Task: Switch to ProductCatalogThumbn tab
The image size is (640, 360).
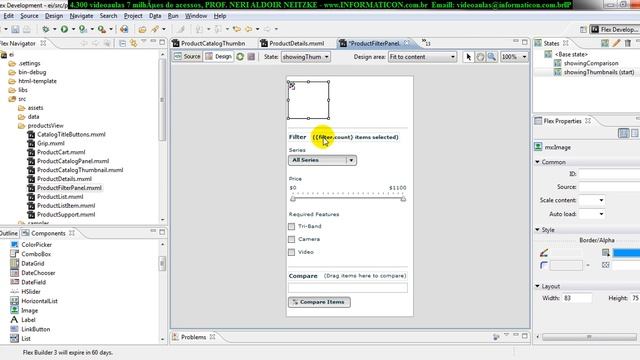Action: coord(209,43)
